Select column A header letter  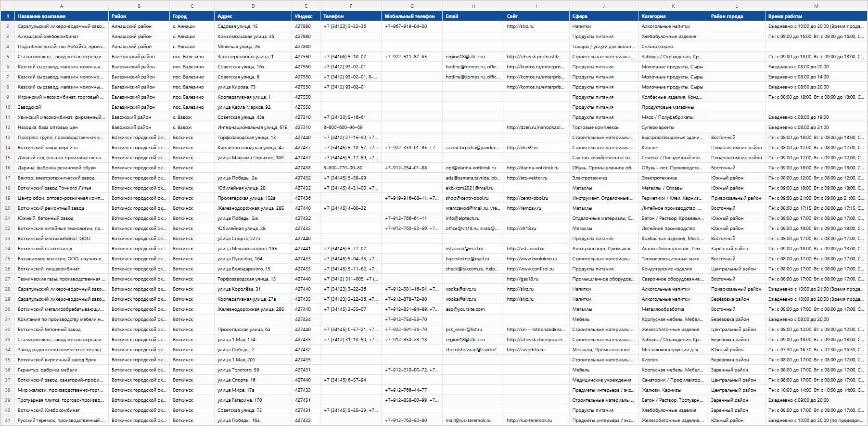pyautogui.click(x=62, y=6)
